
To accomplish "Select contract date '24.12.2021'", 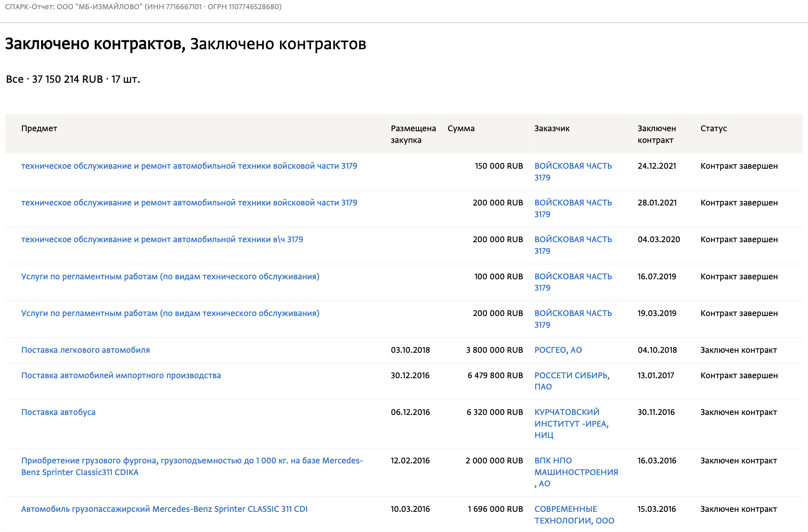I will click(x=657, y=166).
